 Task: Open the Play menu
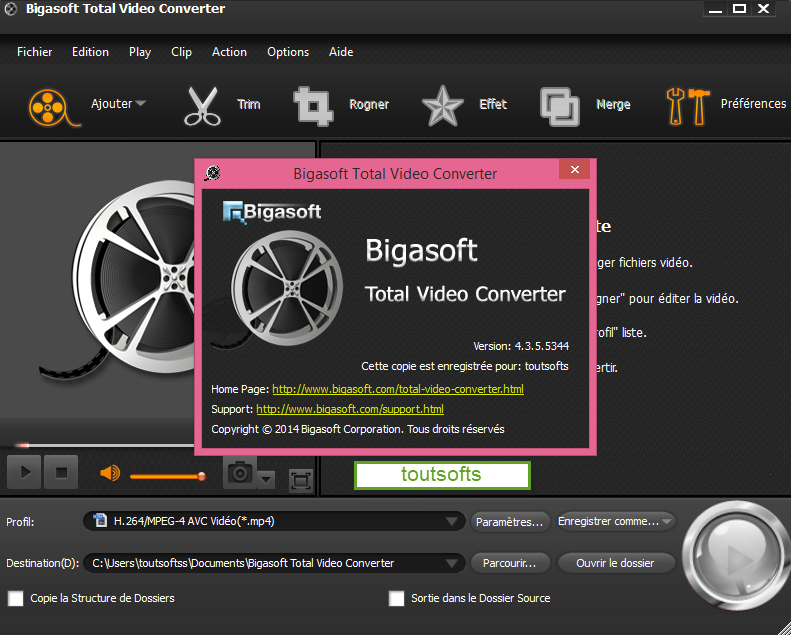tap(140, 52)
